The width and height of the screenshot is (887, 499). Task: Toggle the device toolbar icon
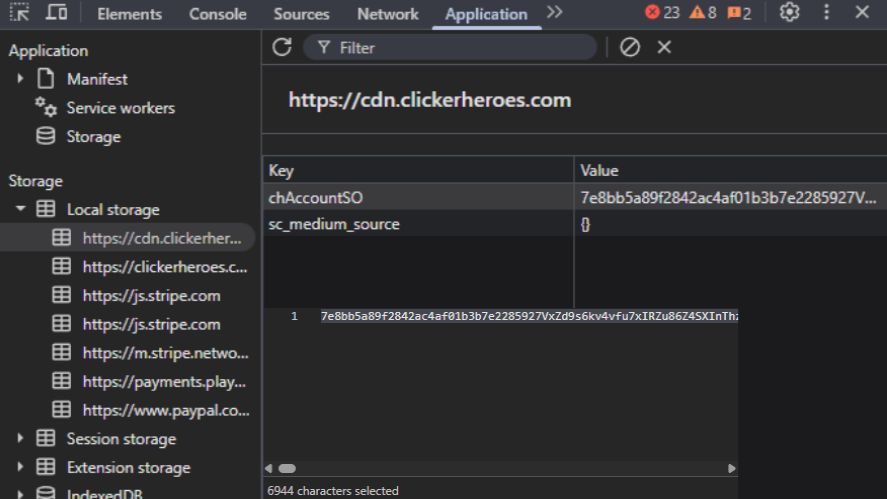click(x=56, y=12)
